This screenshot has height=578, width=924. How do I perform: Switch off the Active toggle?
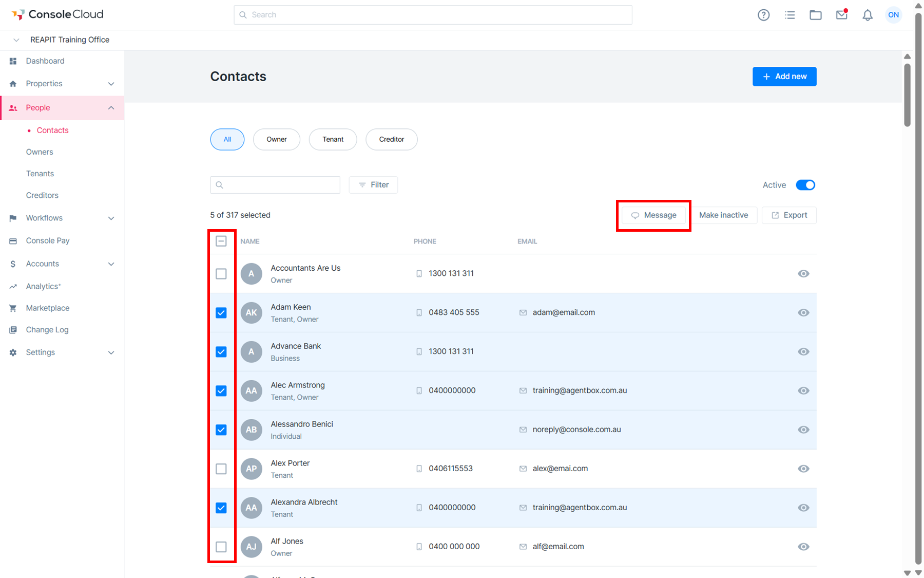click(805, 185)
